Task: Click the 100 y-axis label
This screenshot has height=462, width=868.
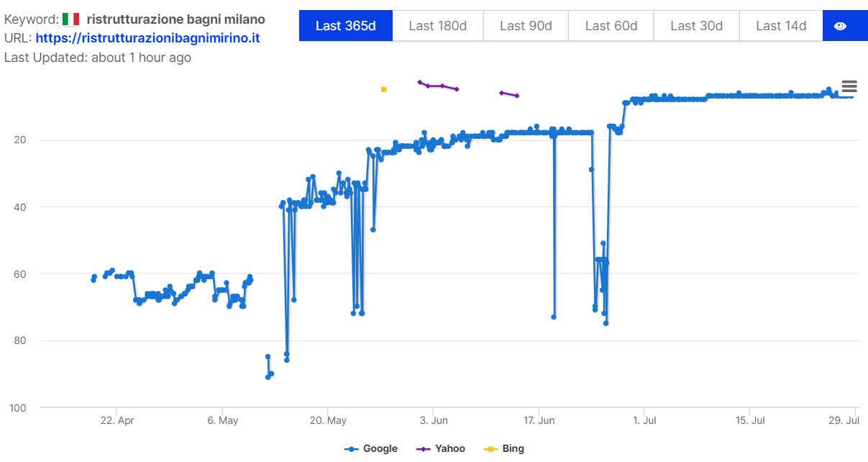Action: click(17, 408)
